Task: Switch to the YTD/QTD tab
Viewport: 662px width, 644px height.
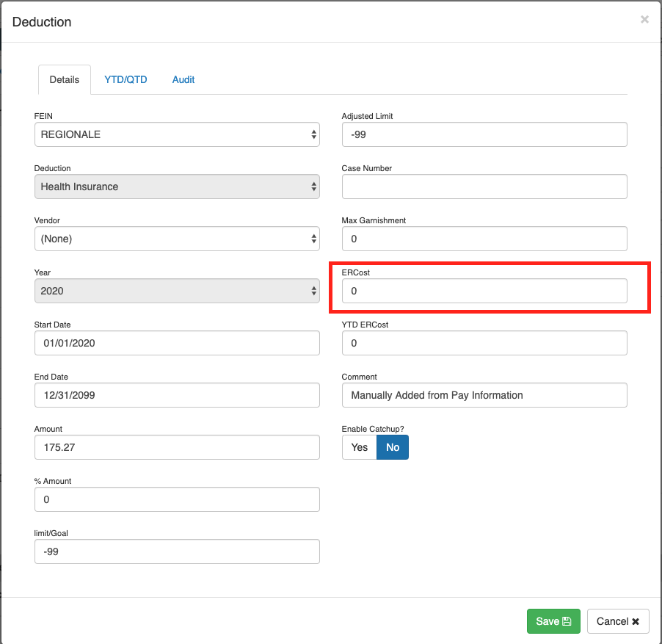Action: click(126, 79)
